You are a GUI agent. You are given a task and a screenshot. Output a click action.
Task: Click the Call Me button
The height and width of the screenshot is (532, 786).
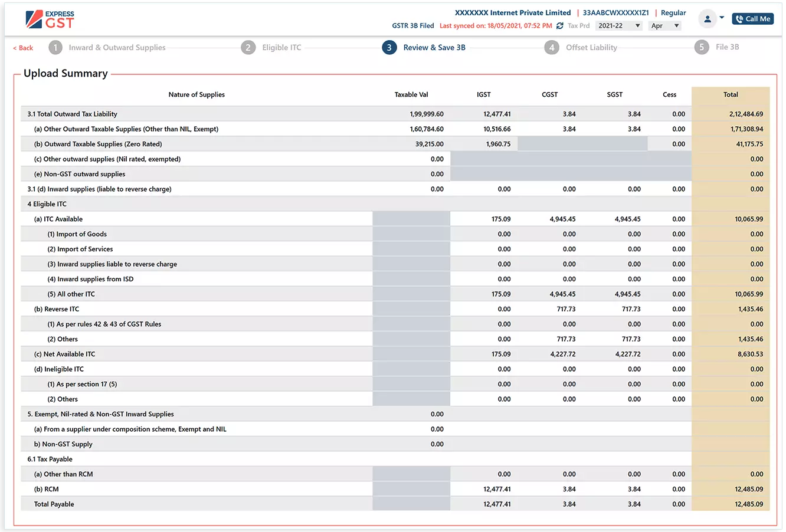[752, 18]
